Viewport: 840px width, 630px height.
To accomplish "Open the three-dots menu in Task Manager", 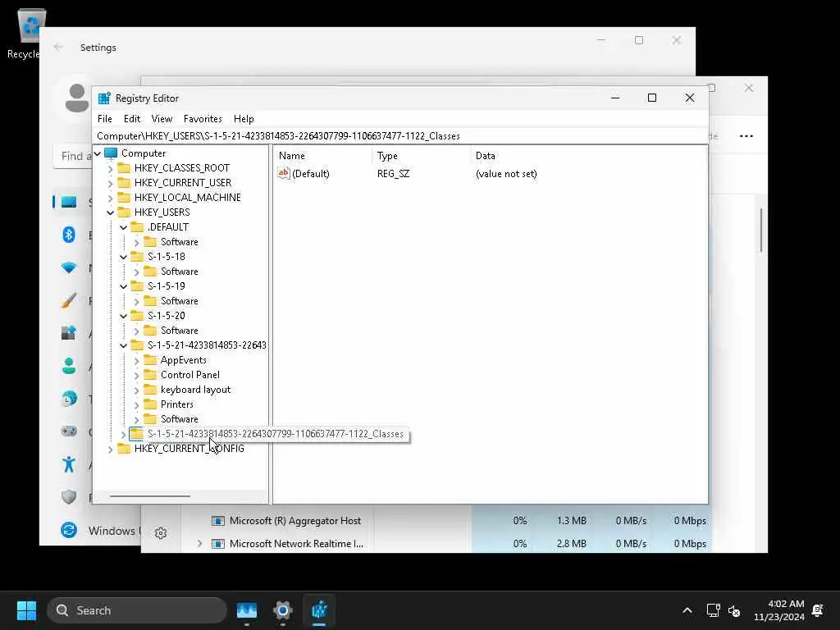I will pyautogui.click(x=746, y=136).
